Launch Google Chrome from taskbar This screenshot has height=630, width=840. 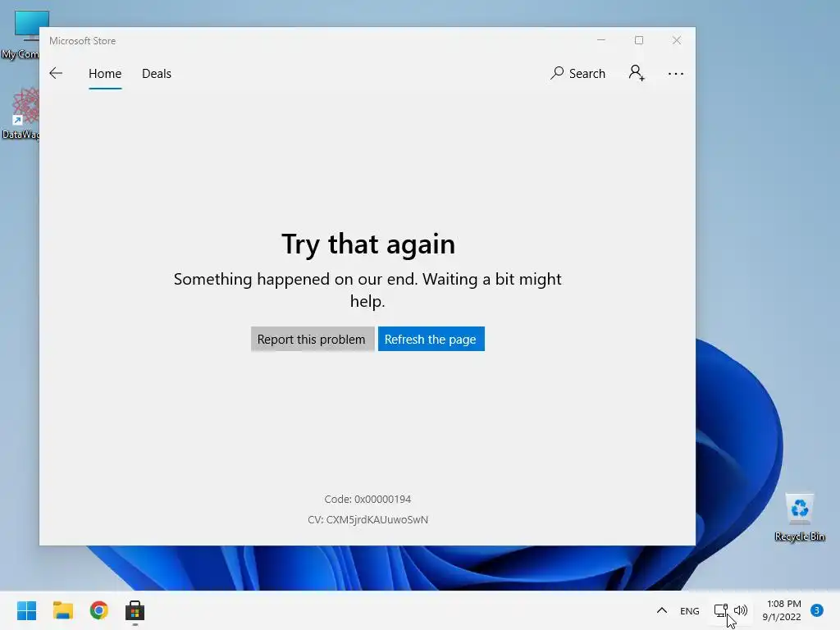pyautogui.click(x=99, y=610)
